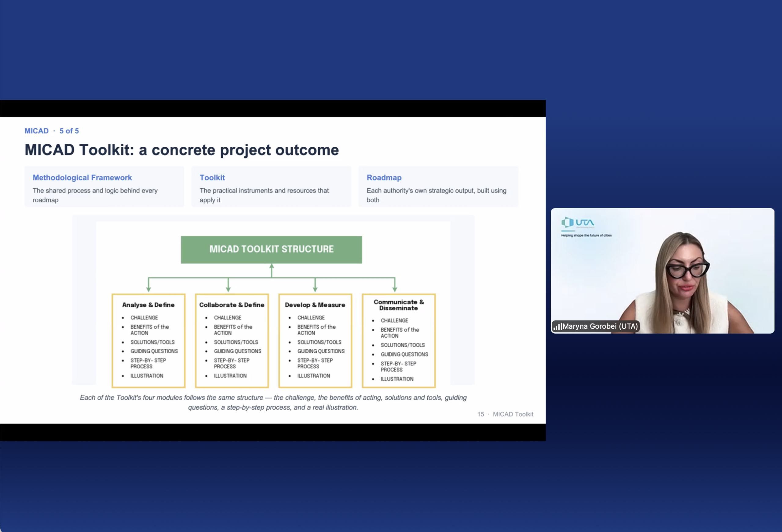The image size is (782, 532).
Task: Open the Roadmap card heading
Action: 384,178
